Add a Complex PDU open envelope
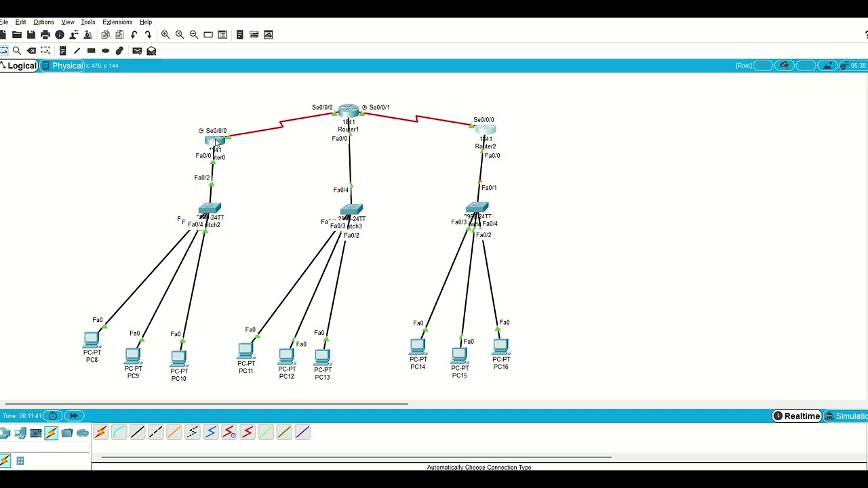868x488 pixels. coord(151,51)
